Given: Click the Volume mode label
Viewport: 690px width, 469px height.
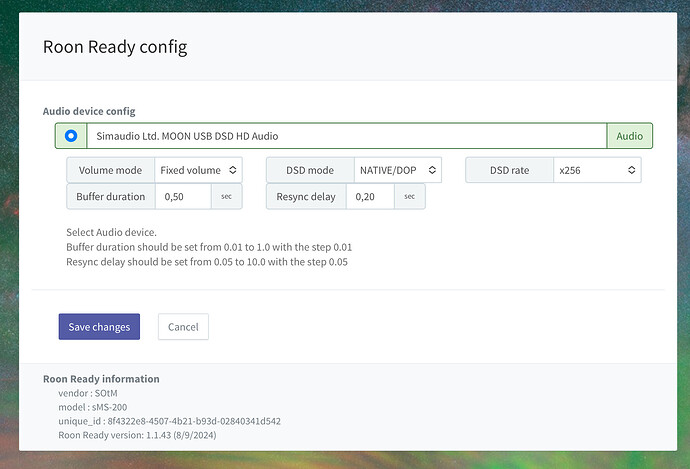Looking at the screenshot, I should coord(110,170).
